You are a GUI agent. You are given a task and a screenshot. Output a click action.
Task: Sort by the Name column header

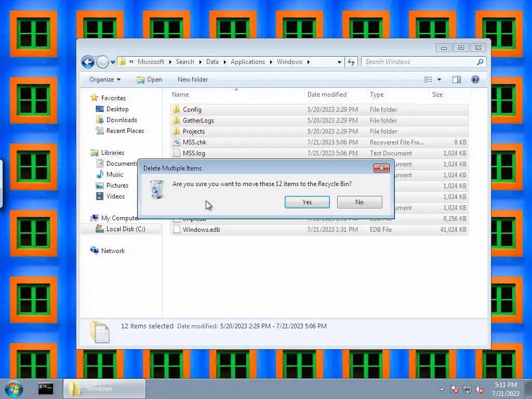(236, 95)
